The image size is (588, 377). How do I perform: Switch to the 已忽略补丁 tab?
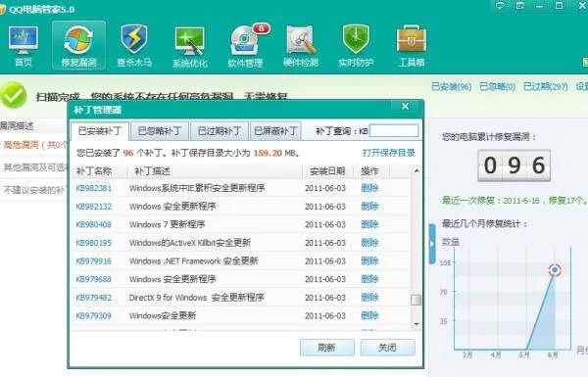(x=160, y=131)
